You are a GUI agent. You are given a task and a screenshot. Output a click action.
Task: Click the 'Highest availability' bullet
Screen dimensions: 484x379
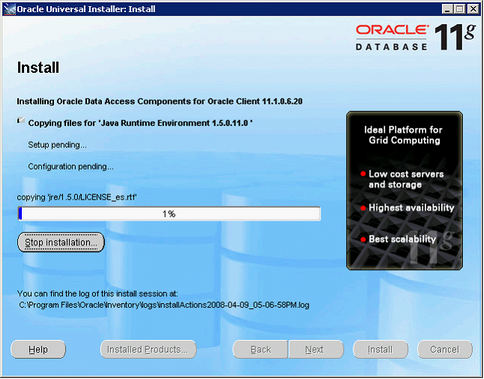407,208
